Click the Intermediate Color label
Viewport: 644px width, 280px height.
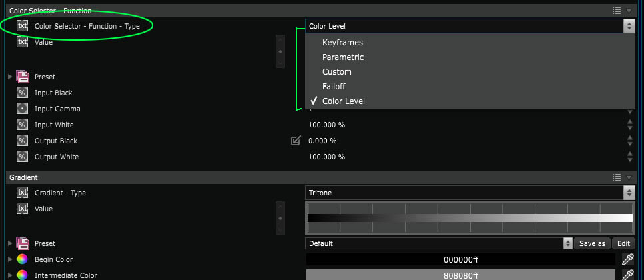[66, 275]
